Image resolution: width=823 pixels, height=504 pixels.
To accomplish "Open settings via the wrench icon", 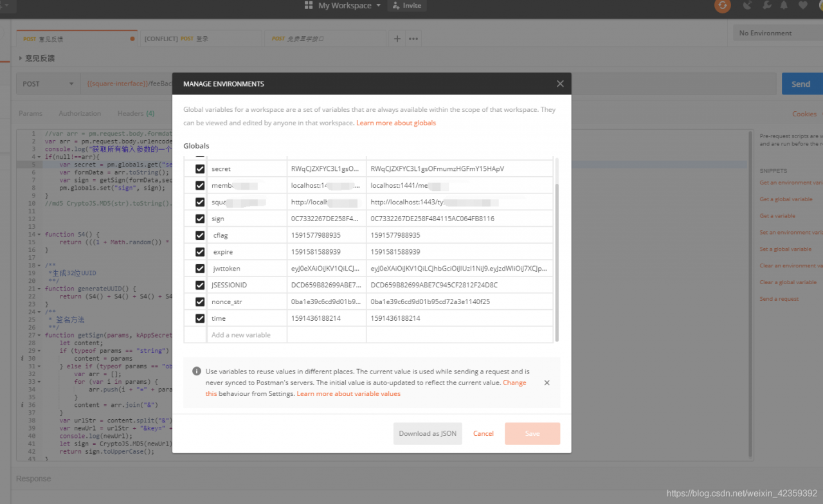I will pos(766,5).
